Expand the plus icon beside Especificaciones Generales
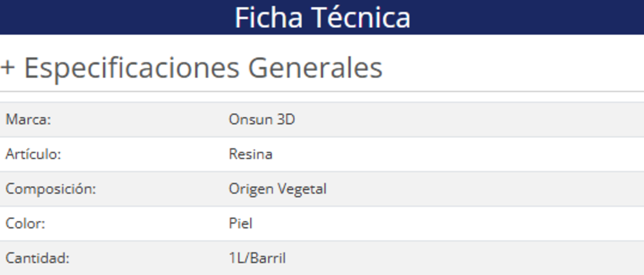644x275 pixels. pos(7,68)
